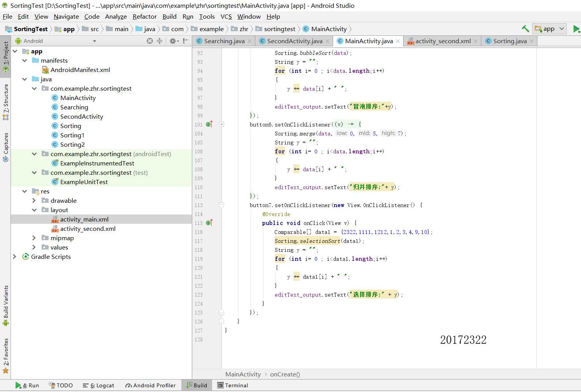
Task: Open the 4: Run tool window
Action: pyautogui.click(x=27, y=385)
